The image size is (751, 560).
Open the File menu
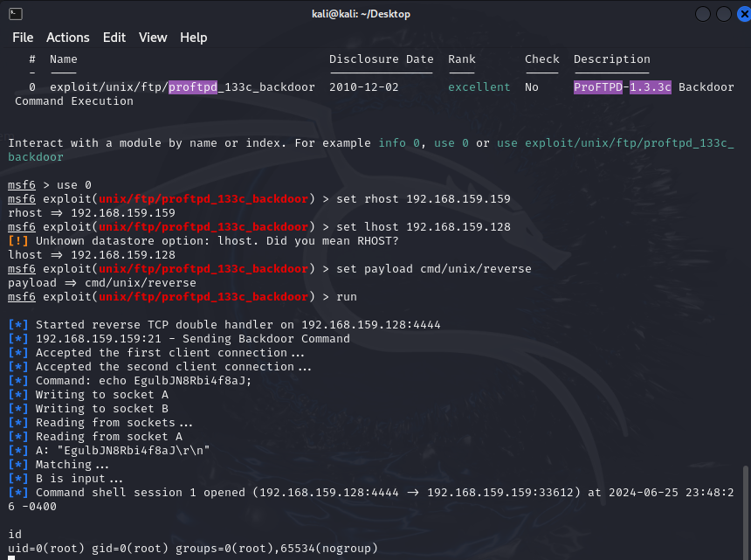point(23,38)
